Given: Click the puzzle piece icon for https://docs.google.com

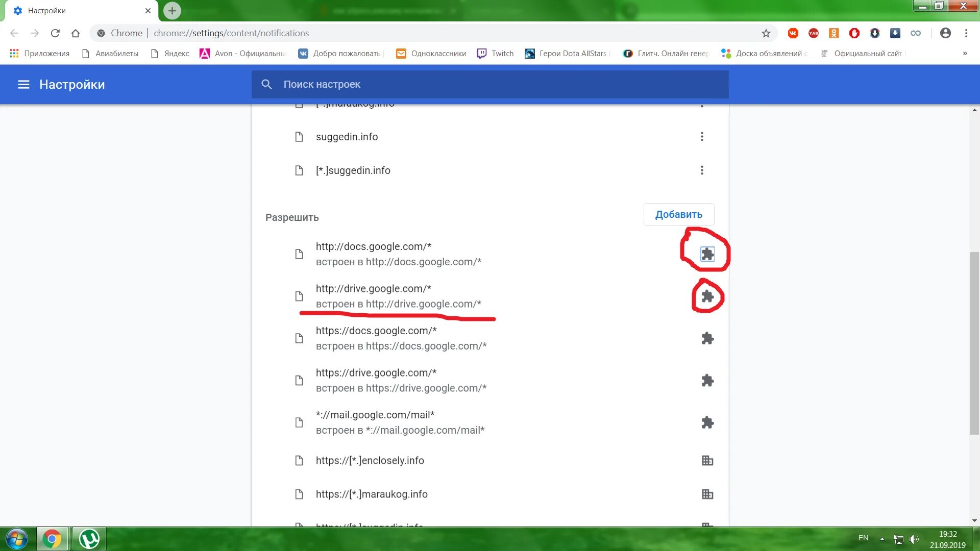Looking at the screenshot, I should click(707, 338).
